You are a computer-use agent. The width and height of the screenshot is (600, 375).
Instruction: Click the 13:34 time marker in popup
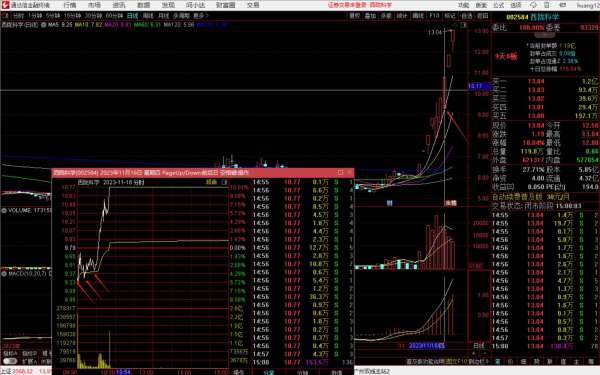click(x=123, y=372)
